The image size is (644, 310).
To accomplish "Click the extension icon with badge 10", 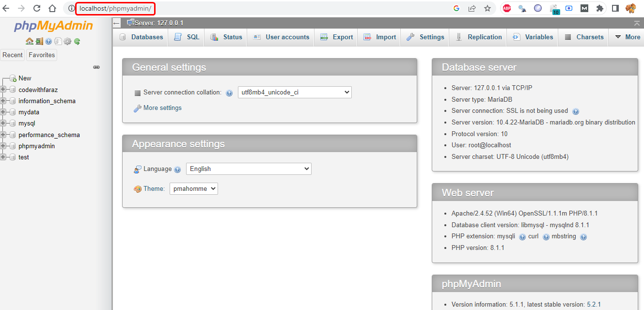I will (x=554, y=9).
